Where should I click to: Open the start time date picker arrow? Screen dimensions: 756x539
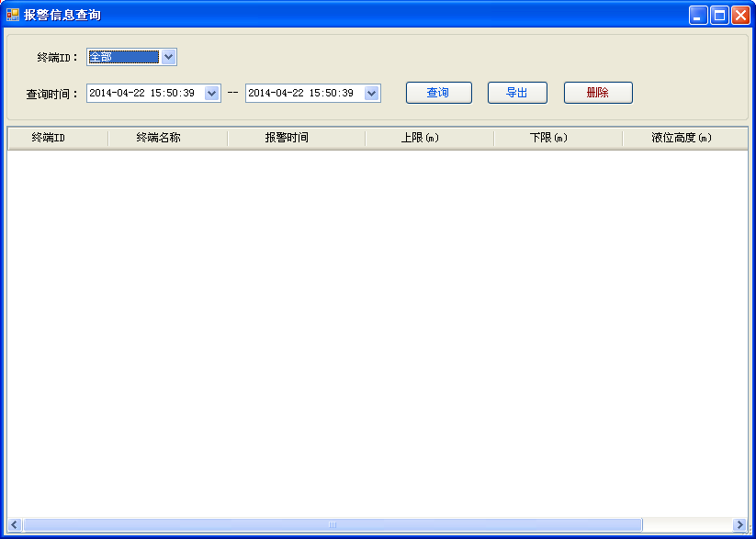[211, 93]
